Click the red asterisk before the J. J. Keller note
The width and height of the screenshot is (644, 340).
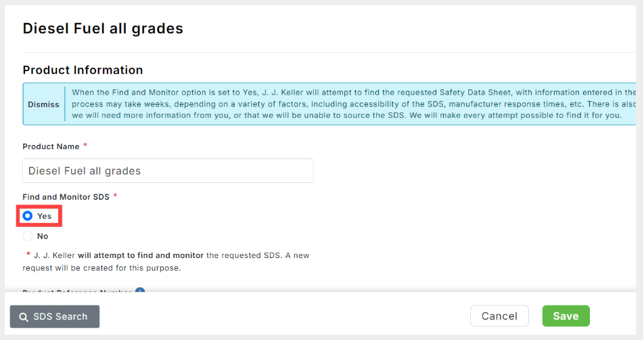[x=28, y=254]
